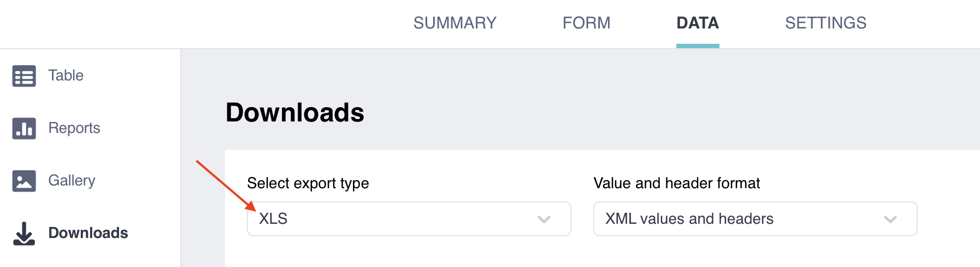Viewport: 980px width, 267px height.
Task: Click the Table list icon in sidebar
Action: pos(24,76)
